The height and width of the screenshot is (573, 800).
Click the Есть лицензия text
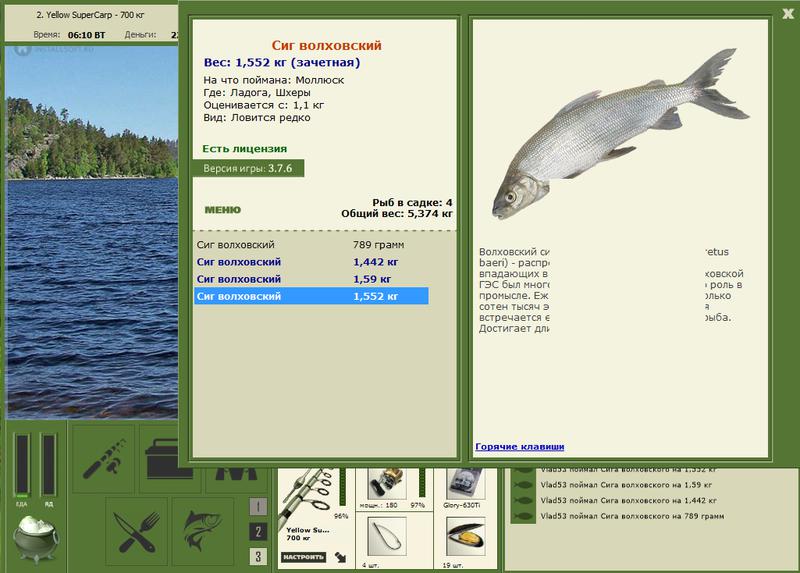pyautogui.click(x=244, y=148)
